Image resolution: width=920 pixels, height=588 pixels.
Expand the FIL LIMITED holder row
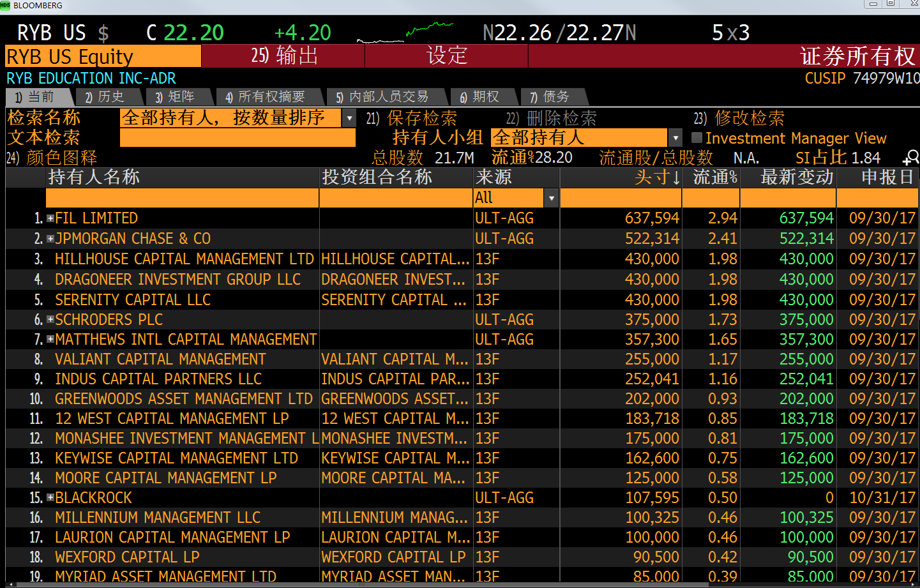point(50,218)
